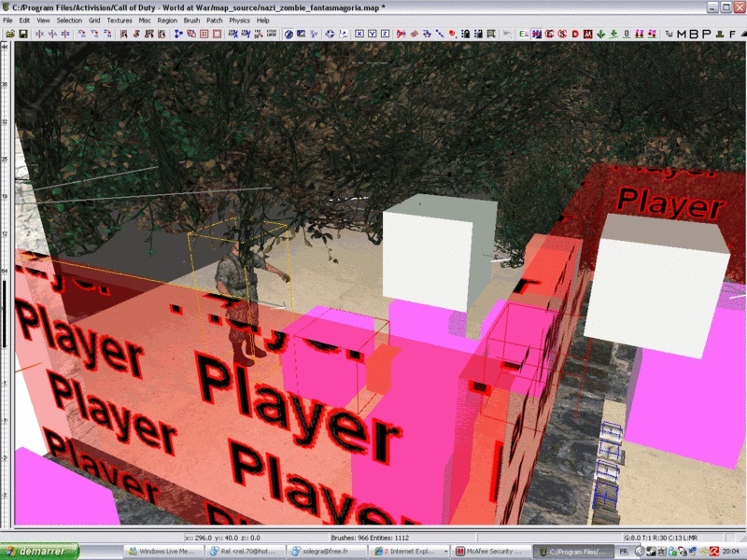Viewport: 747px width, 560px height.
Task: Open the Region menu
Action: [x=167, y=21]
